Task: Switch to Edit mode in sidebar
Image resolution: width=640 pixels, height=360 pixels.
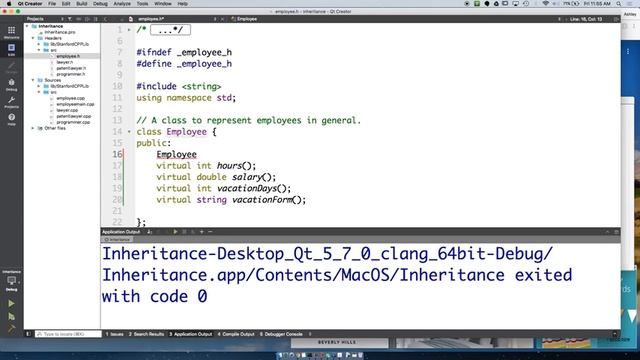Action: 11,50
